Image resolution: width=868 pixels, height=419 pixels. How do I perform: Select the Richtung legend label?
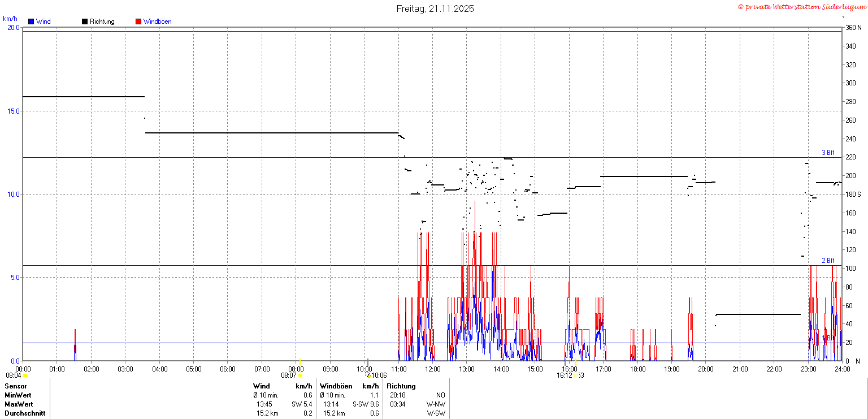pyautogui.click(x=102, y=21)
